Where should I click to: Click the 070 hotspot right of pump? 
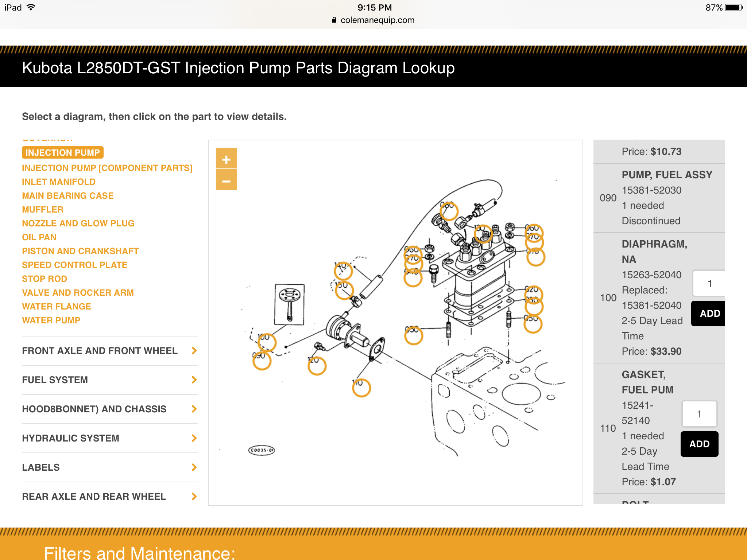[535, 242]
